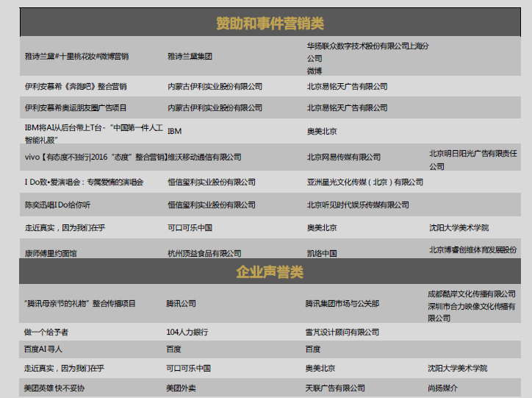This screenshot has height=398, width=532.
Task: Select "腾讯母亲节的礼物"整合传播项目 title
Action: (80, 304)
